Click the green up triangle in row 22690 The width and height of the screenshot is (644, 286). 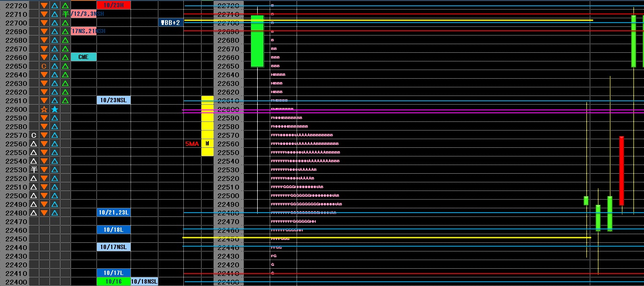tap(65, 31)
